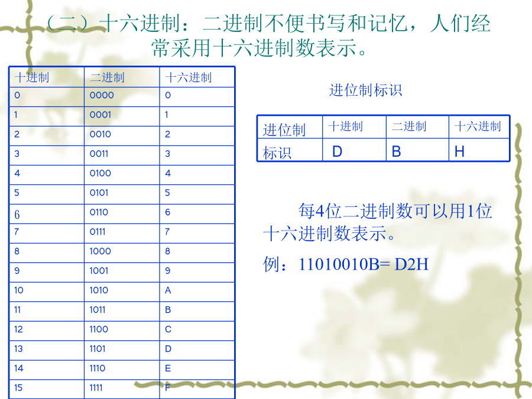Click the hex 5 cell in the 0101 row
The height and width of the screenshot is (399, 532).
coord(197,194)
